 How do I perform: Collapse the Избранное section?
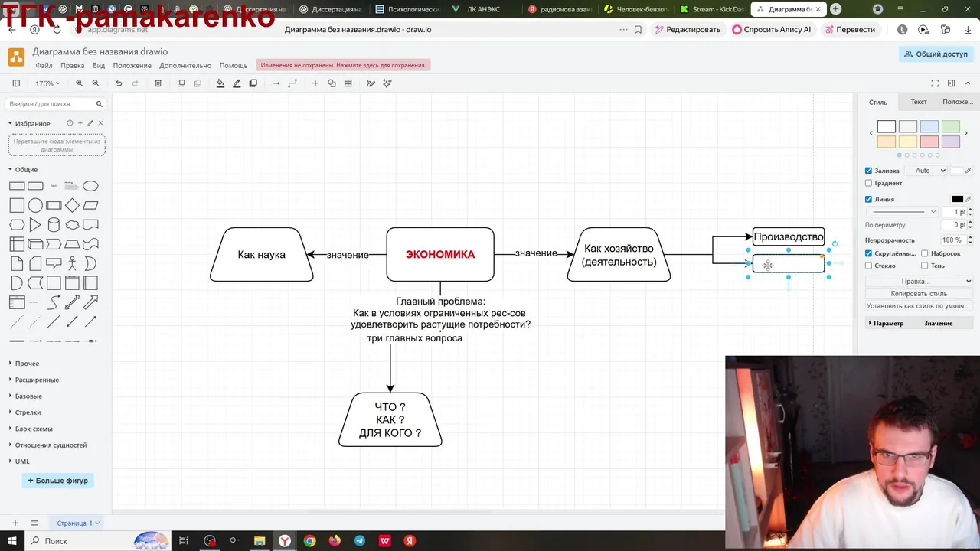29,123
